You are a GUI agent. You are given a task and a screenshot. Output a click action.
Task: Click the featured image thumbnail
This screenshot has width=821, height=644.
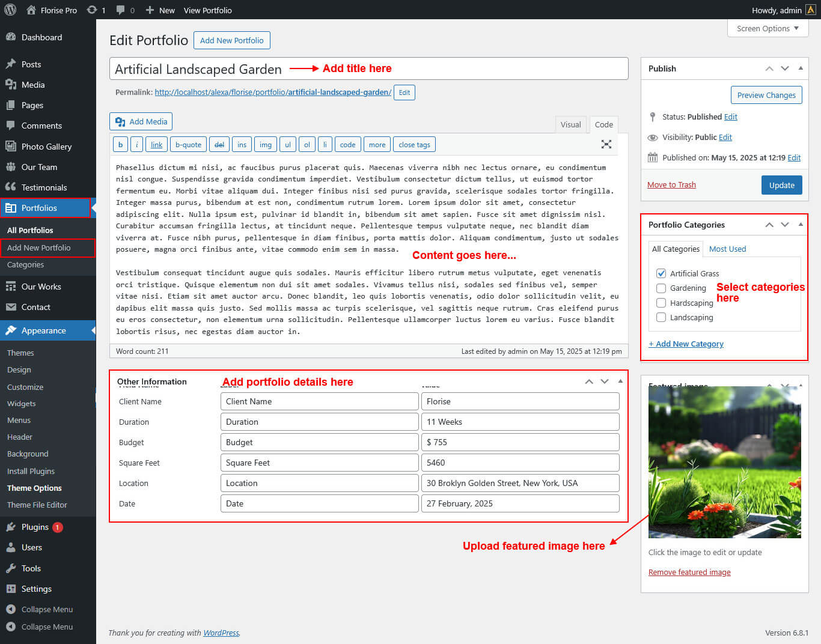[x=724, y=461]
